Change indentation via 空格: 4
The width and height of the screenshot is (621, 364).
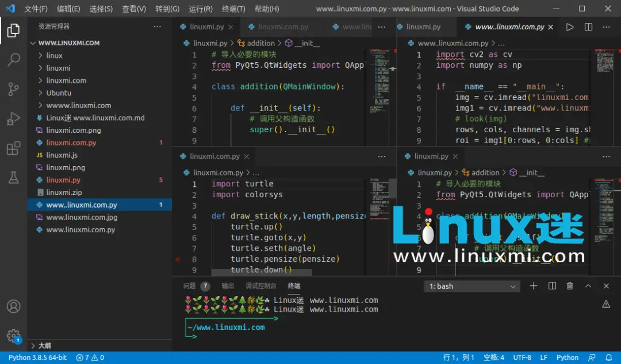pyautogui.click(x=493, y=358)
